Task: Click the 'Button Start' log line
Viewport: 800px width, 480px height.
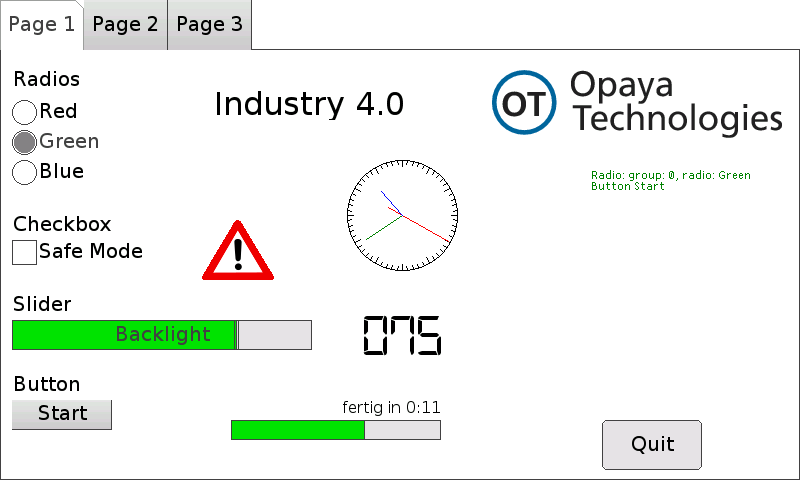Action: pos(628,186)
